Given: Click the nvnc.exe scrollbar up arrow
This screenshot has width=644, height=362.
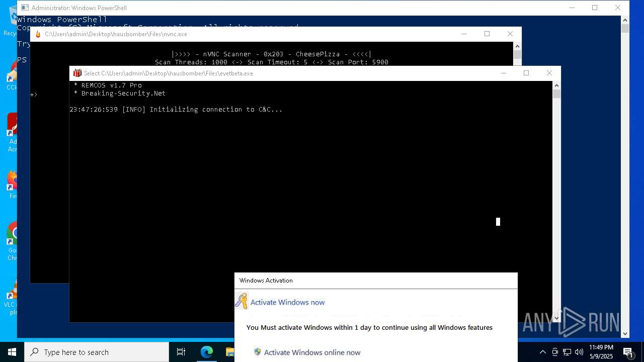Looking at the screenshot, I should click(x=517, y=46).
